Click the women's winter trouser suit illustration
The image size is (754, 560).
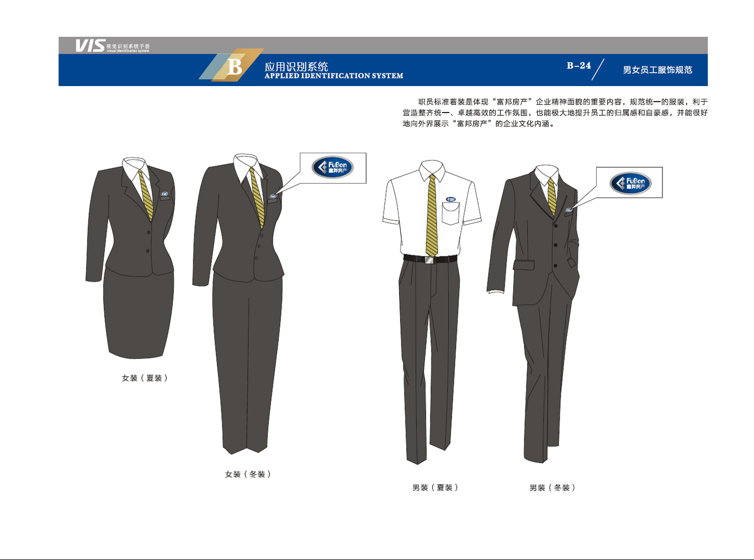click(238, 303)
